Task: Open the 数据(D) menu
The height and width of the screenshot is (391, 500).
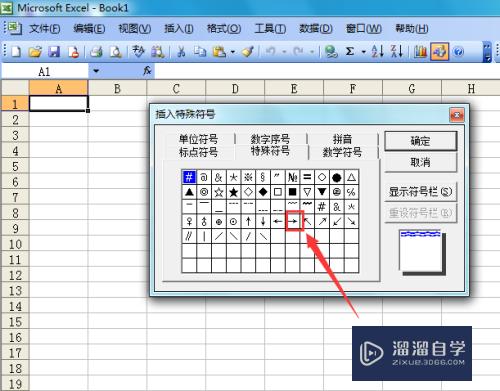Action: pyautogui.click(x=316, y=29)
